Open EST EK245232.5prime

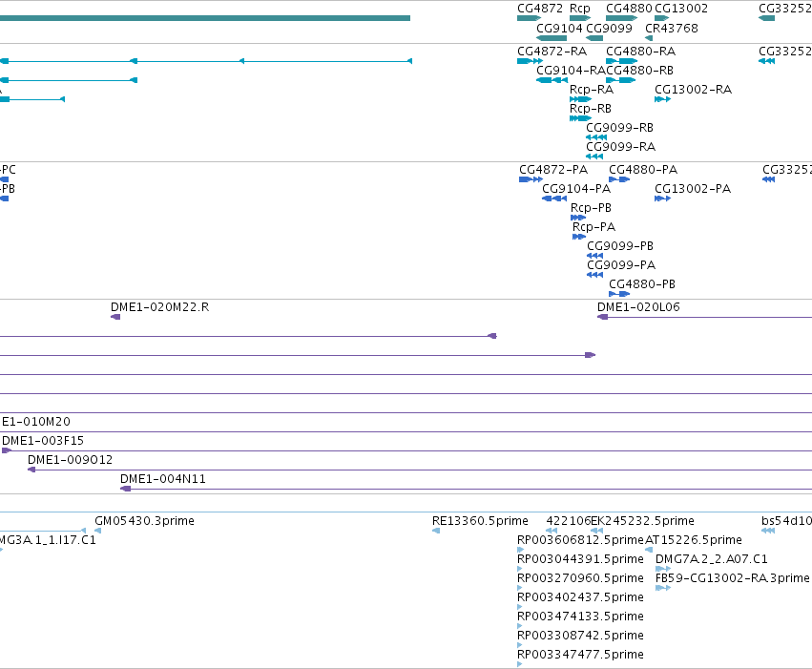(x=642, y=521)
